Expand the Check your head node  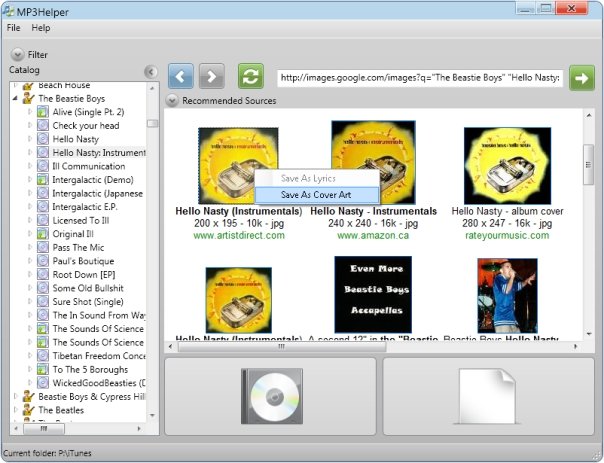30,125
